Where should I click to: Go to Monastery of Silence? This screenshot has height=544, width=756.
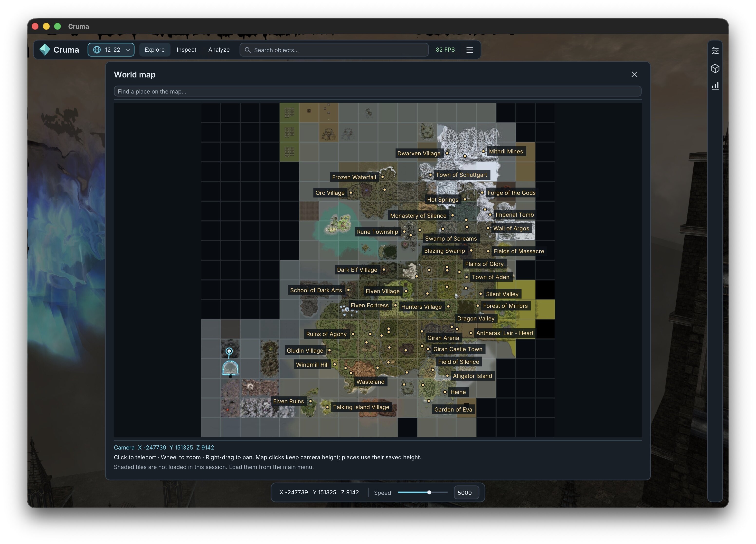(x=418, y=216)
